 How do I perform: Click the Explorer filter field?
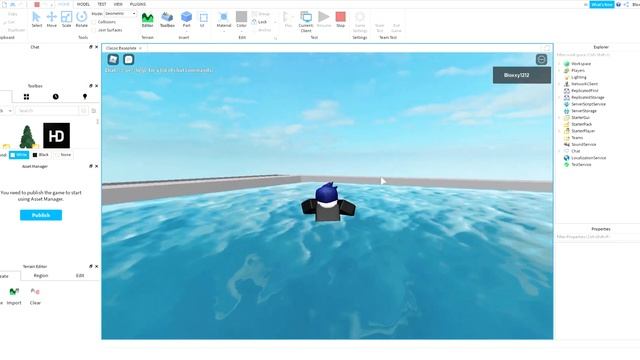pos(598,55)
